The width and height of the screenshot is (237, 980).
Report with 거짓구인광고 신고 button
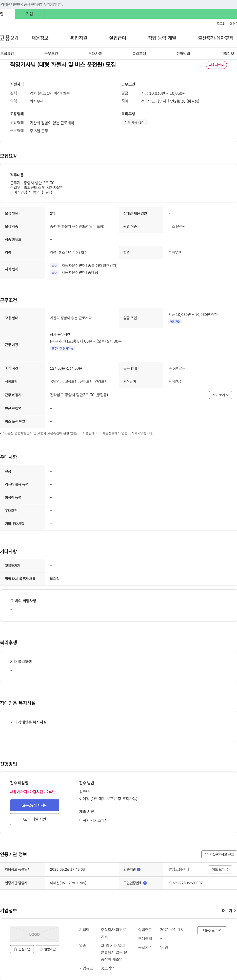pos(219,854)
